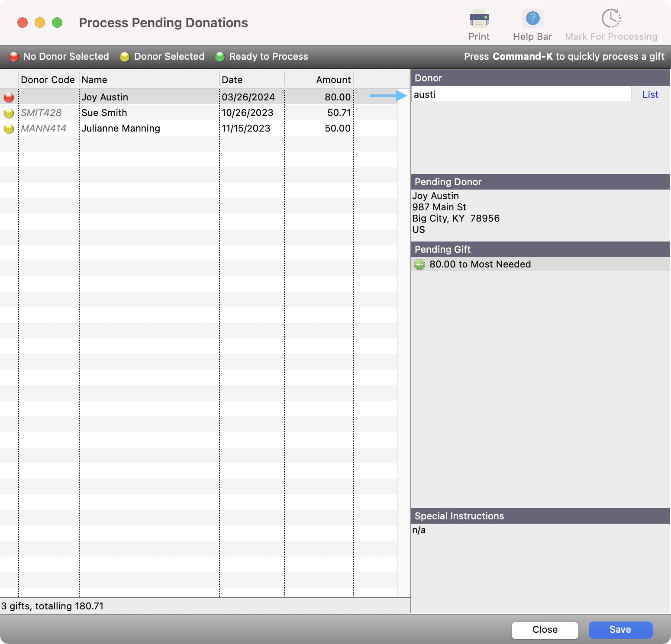Click the green window zoom button
The width and height of the screenshot is (671, 644).
point(57,23)
